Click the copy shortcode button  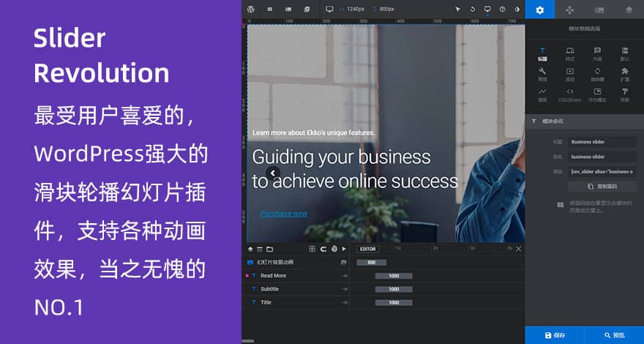click(x=602, y=186)
